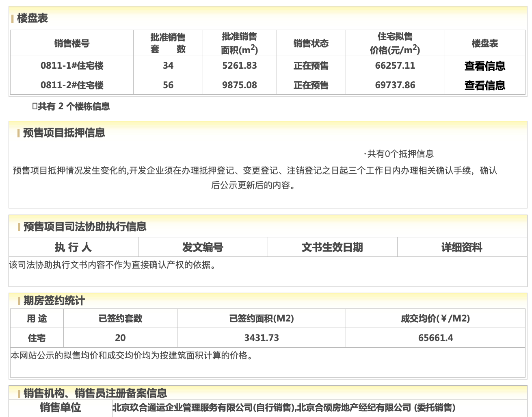The width and height of the screenshot is (532, 417).
Task: Click the 0811-1#住宅楼 building cell
Action: click(x=72, y=66)
